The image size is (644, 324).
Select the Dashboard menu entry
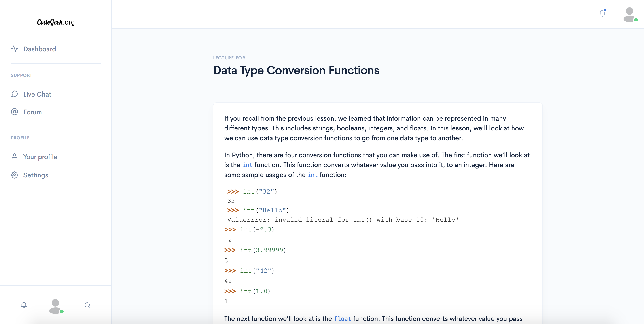[x=40, y=49]
